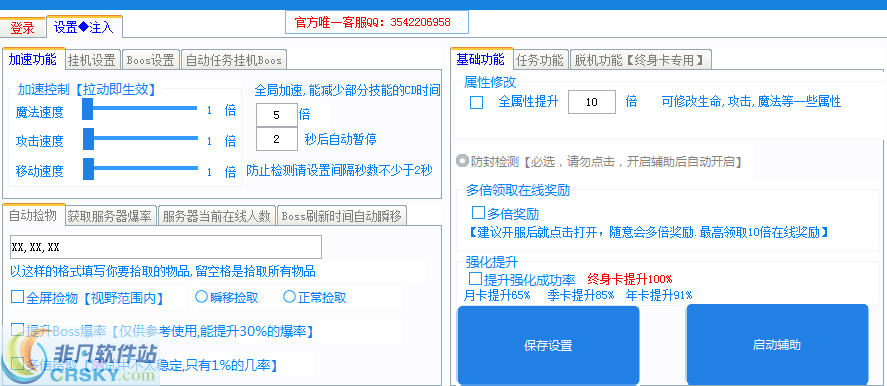Open the 加速功能 tab
Viewport: 887px width, 386px height.
tap(33, 59)
